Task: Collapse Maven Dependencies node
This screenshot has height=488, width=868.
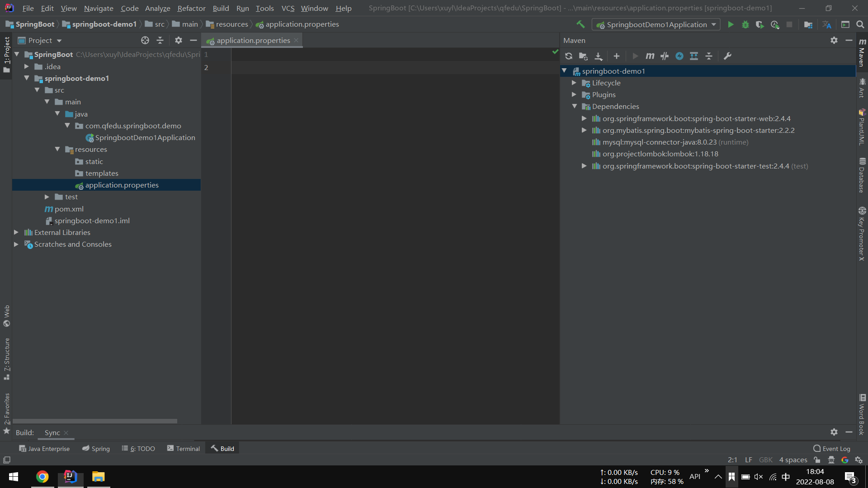Action: coord(574,106)
